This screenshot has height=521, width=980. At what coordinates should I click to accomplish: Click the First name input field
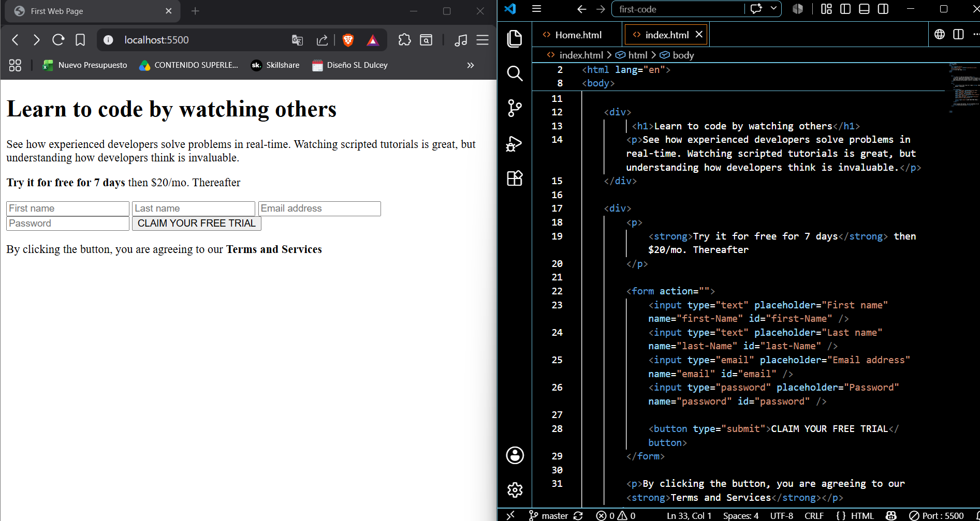[68, 209]
